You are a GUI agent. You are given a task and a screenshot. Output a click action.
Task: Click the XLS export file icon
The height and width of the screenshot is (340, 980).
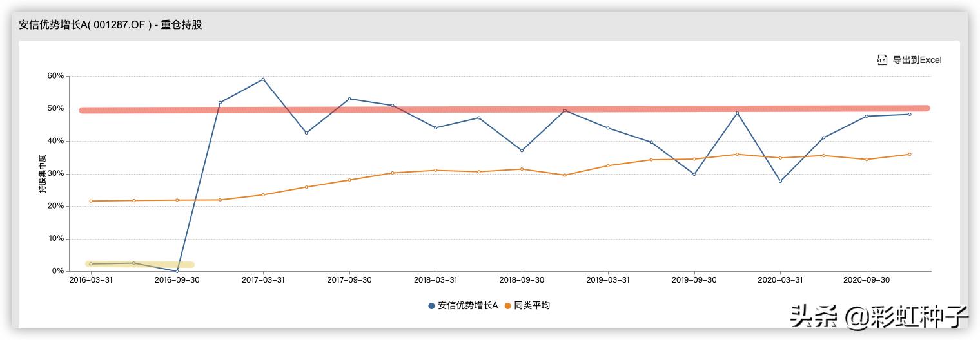882,60
